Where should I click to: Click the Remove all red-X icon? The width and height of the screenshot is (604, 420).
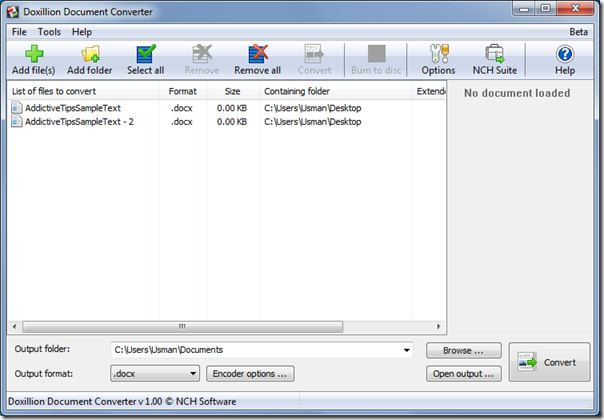[x=258, y=54]
